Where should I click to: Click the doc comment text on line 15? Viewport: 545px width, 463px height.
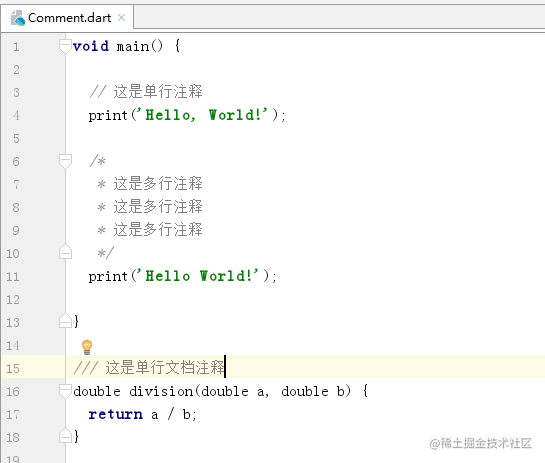[x=149, y=367]
